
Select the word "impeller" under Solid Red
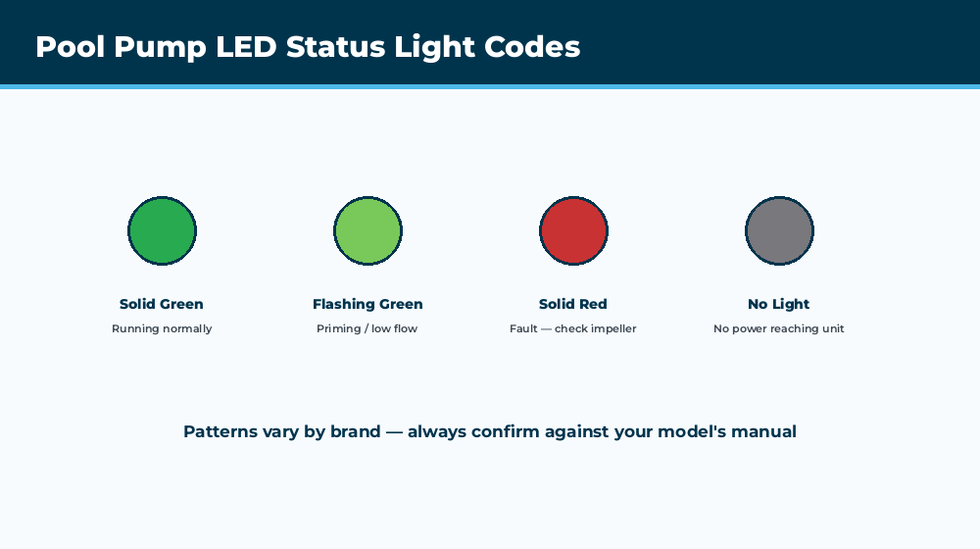point(613,328)
